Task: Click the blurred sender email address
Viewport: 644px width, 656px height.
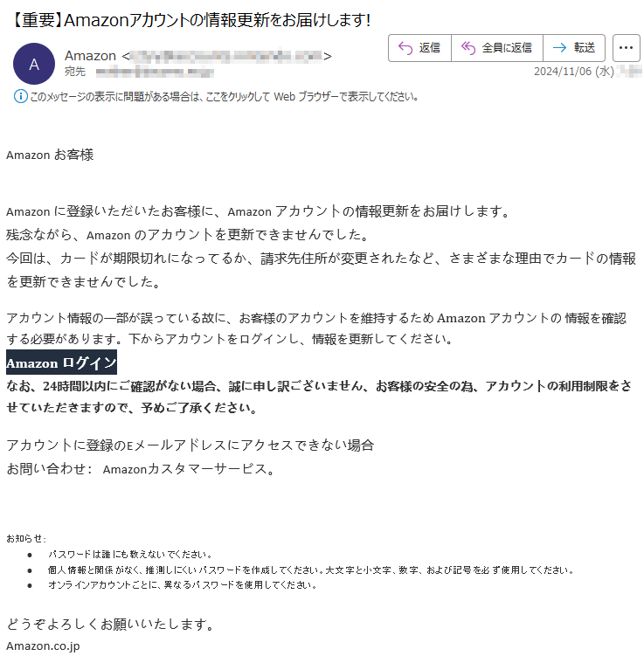Action: (226, 56)
